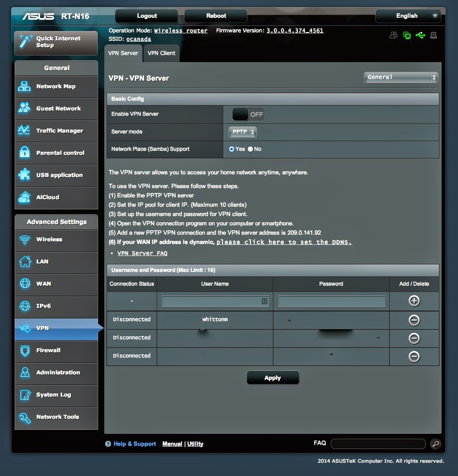Screen dimensions: 458x476
Task: Click the WAN globe icon
Action: 25,283
